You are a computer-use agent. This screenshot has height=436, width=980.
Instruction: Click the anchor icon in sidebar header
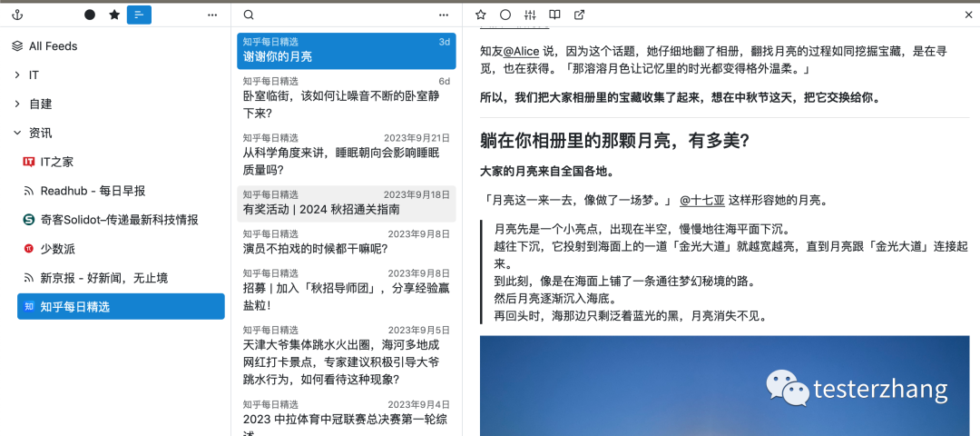click(x=17, y=15)
